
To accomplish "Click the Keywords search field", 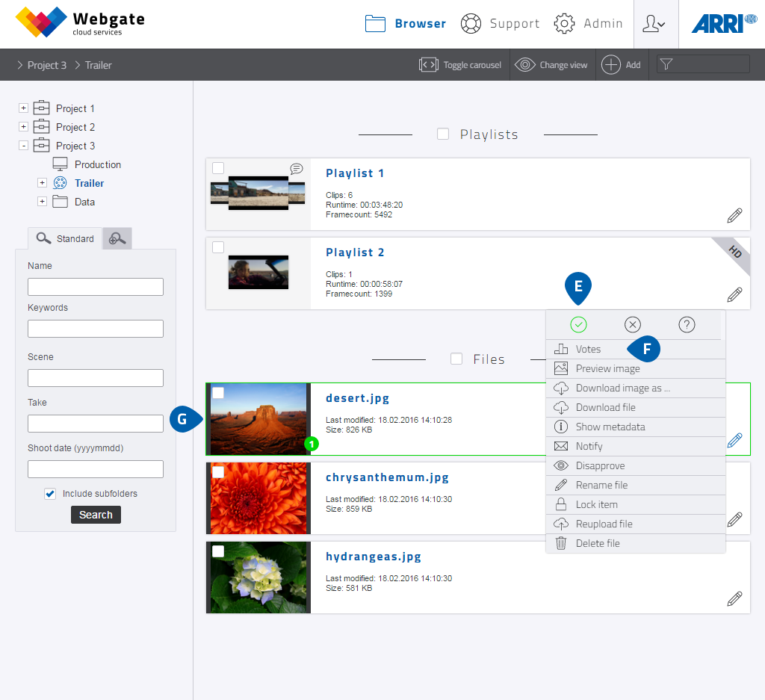I will (96, 329).
